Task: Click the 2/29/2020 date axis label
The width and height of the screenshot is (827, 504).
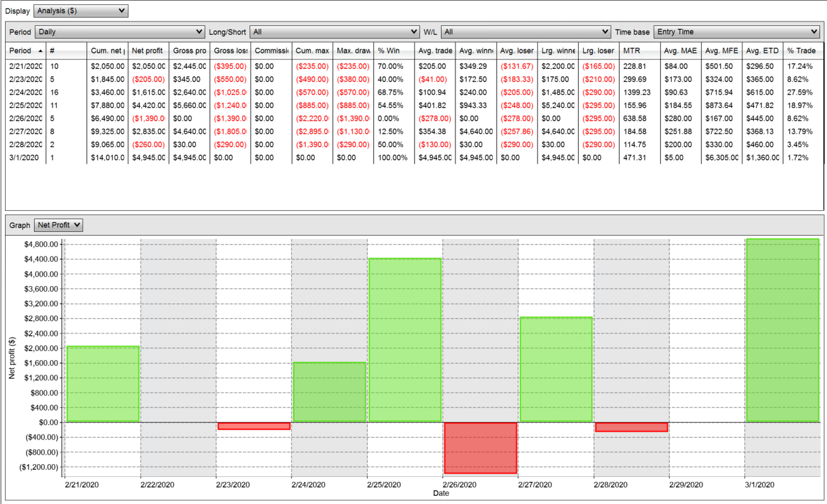Action: pyautogui.click(x=686, y=485)
